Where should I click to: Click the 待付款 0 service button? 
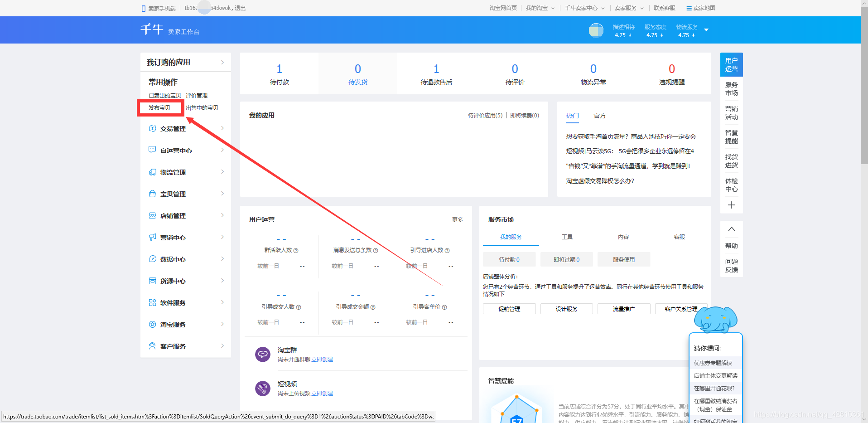pyautogui.click(x=509, y=259)
